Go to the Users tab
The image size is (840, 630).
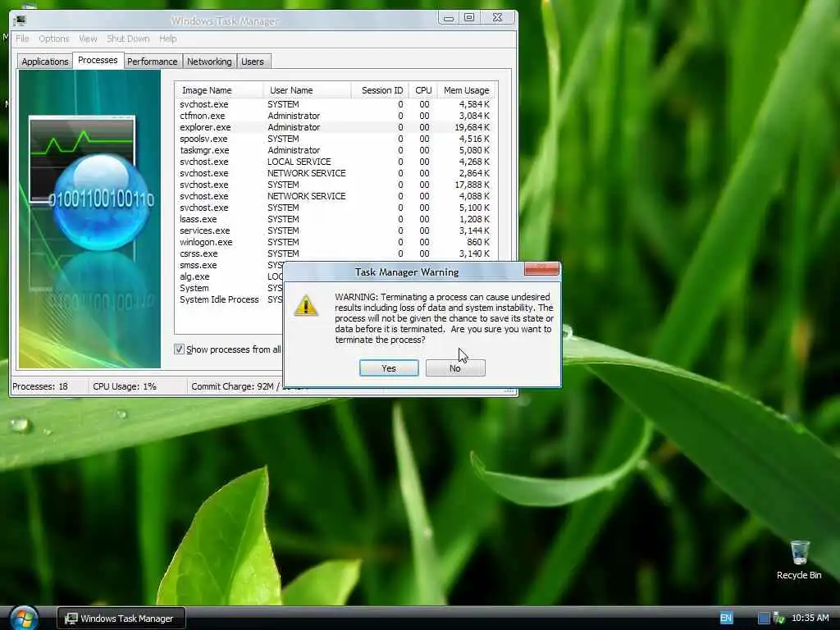[253, 61]
